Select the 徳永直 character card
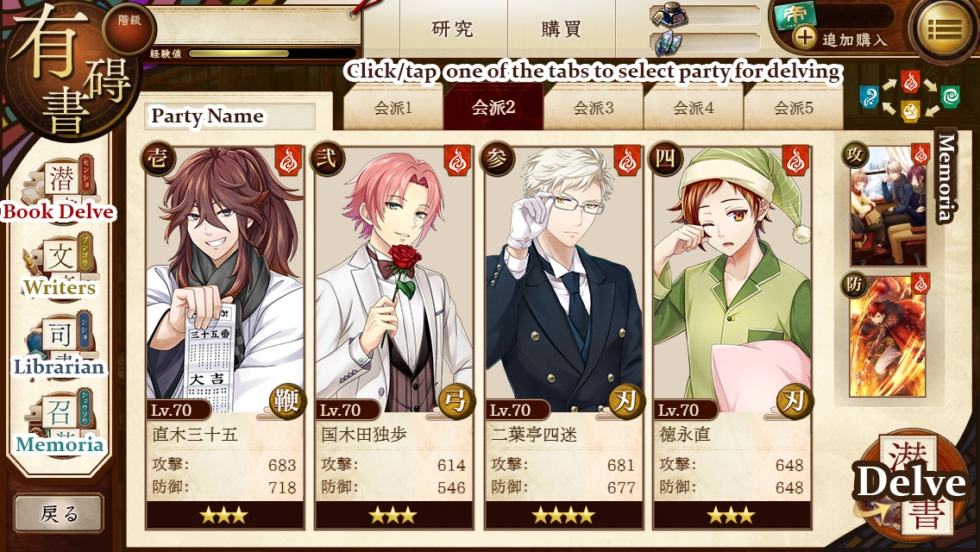The image size is (980, 552). coord(732,337)
